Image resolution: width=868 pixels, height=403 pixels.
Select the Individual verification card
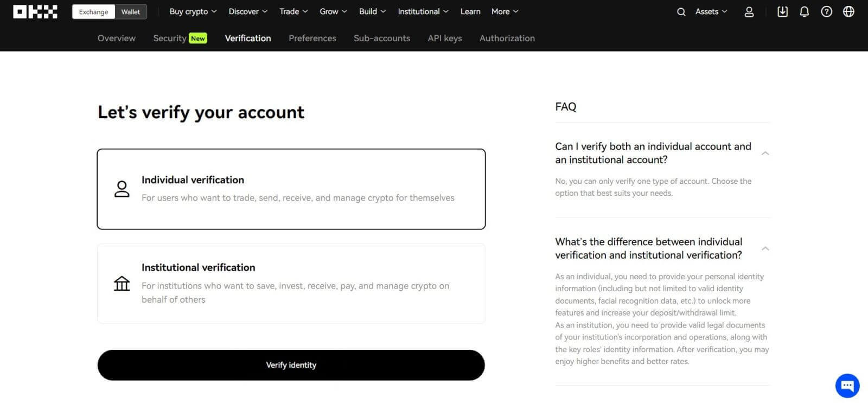(x=291, y=188)
